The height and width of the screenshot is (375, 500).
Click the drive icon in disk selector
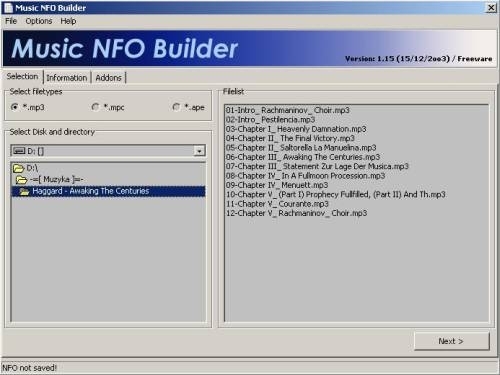click(19, 151)
